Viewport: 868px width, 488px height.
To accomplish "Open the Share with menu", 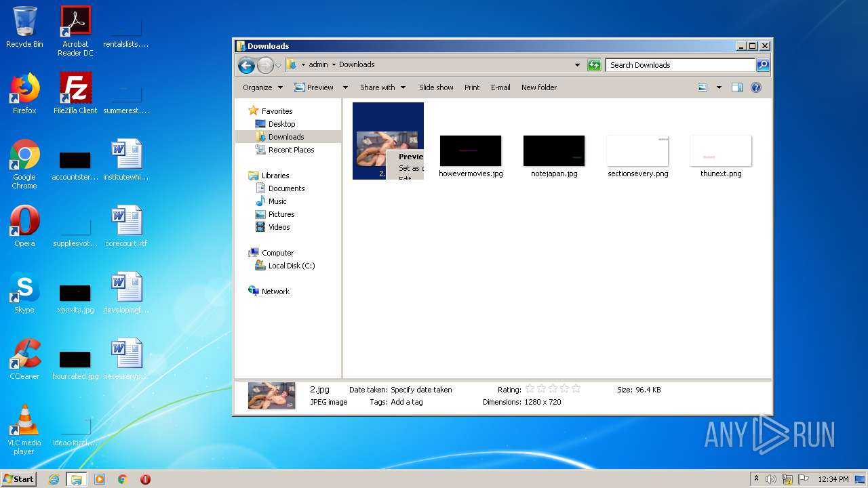I will coord(382,87).
